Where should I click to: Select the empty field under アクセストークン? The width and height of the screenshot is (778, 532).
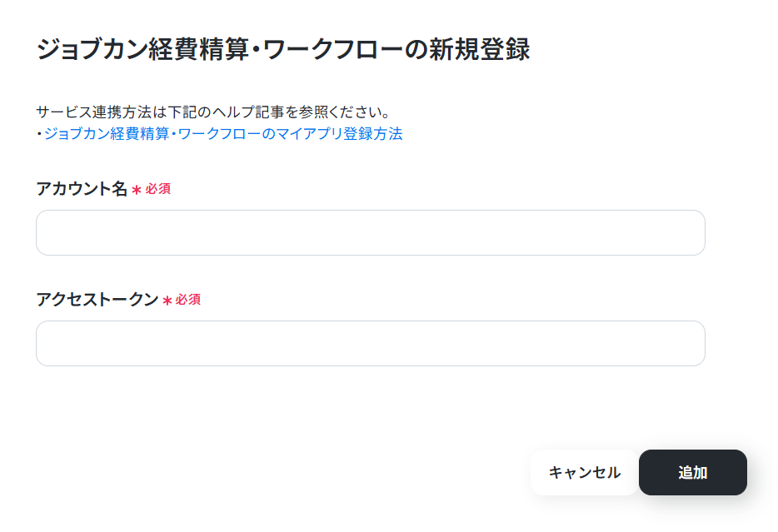[371, 343]
